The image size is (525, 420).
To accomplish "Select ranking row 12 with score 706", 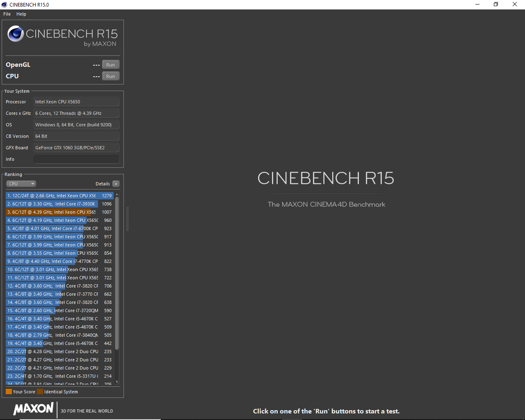I will point(60,286).
